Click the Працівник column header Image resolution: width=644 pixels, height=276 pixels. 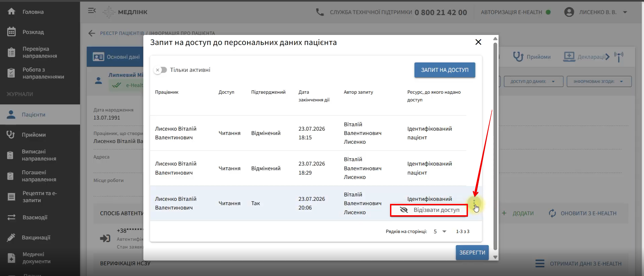[167, 92]
